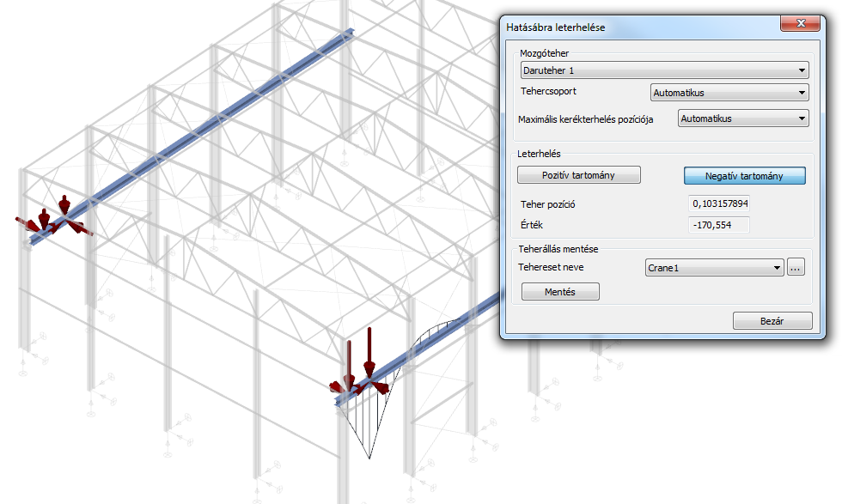Open the Tehercsoport Automatikus dropdown
The image size is (842, 504).
click(x=729, y=93)
